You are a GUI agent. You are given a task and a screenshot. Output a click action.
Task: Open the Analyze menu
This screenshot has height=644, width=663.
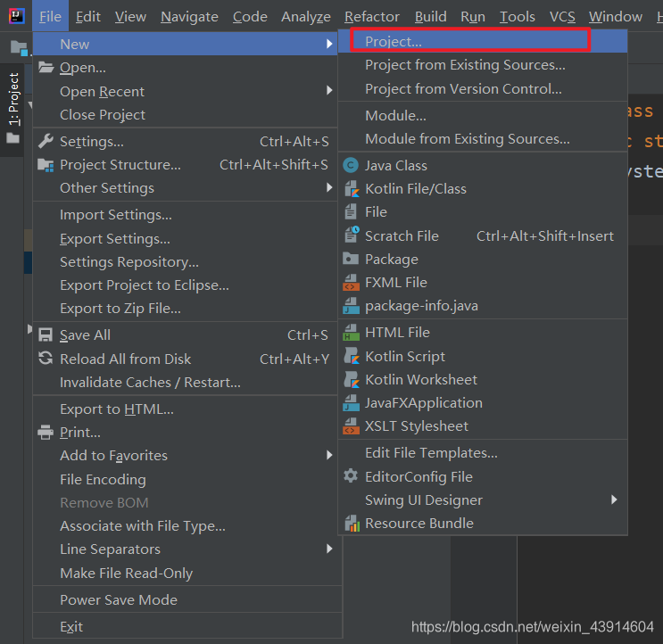pyautogui.click(x=306, y=16)
